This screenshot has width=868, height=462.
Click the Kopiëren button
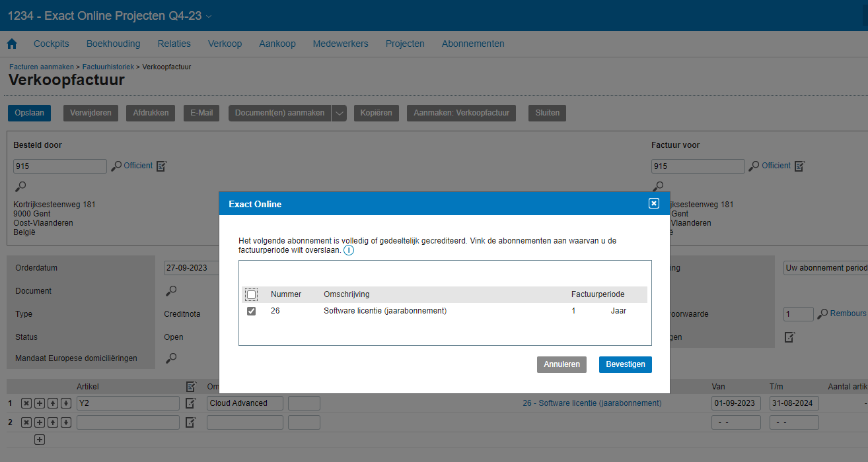[x=377, y=113]
